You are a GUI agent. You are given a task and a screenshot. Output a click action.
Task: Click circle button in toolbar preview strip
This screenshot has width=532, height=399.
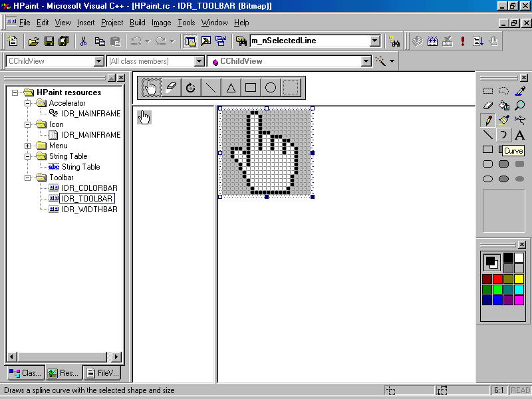click(271, 88)
